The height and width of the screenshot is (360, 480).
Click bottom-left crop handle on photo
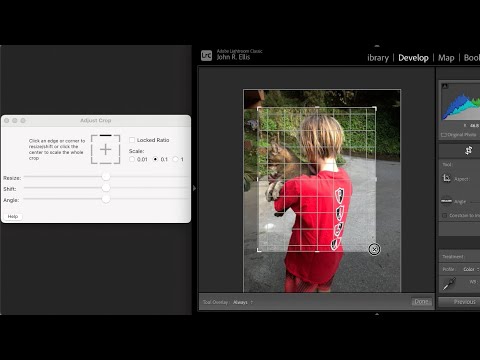pyautogui.click(x=259, y=250)
